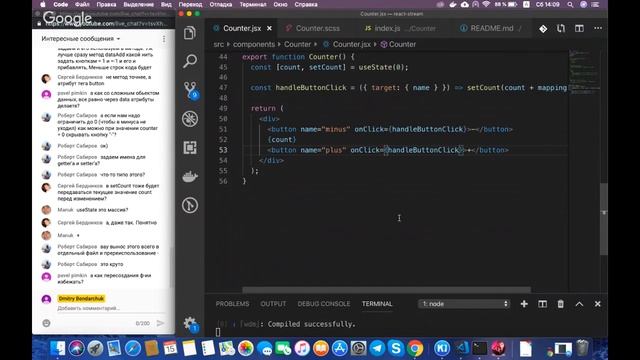Click the 'Compiled successfully.' terminal text
640x360 pixels.
tap(311, 324)
